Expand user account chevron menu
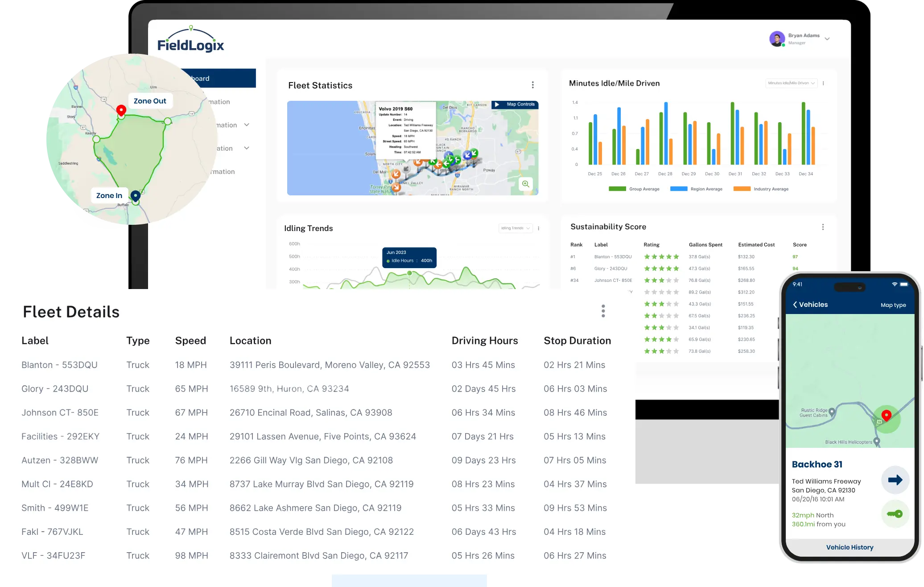 coord(827,39)
